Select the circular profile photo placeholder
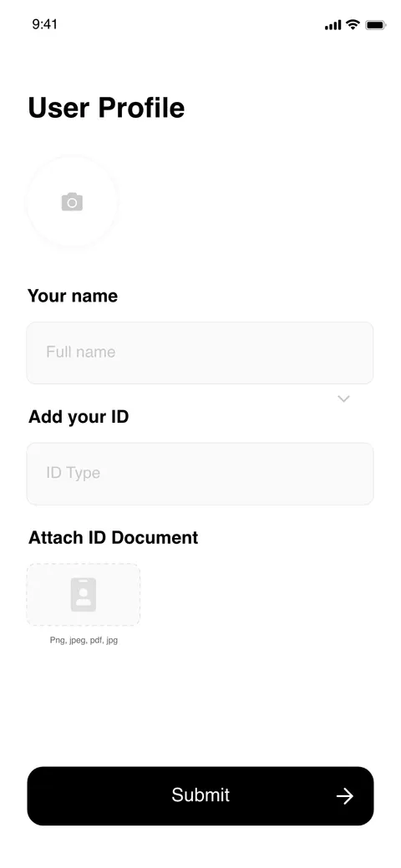Image resolution: width=401 pixels, height=868 pixels. (x=72, y=201)
